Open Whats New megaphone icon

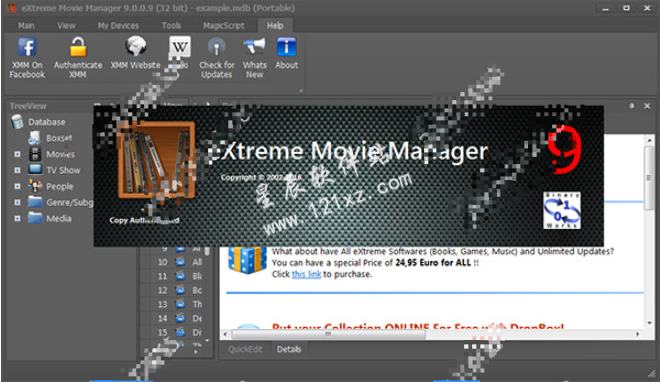(254, 46)
